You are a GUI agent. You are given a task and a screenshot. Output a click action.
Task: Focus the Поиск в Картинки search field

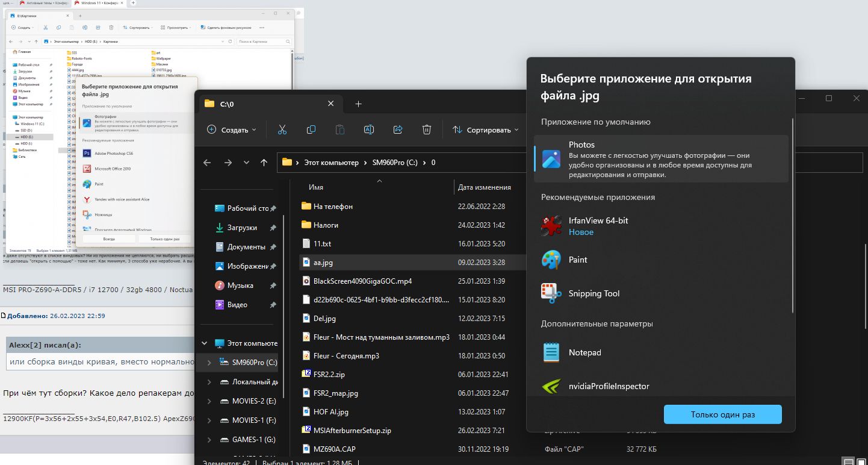pos(262,42)
